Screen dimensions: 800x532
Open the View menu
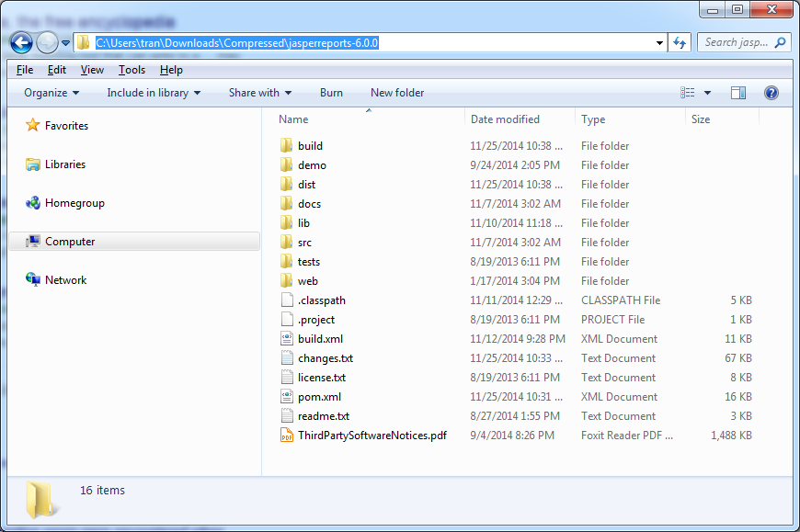pos(92,70)
